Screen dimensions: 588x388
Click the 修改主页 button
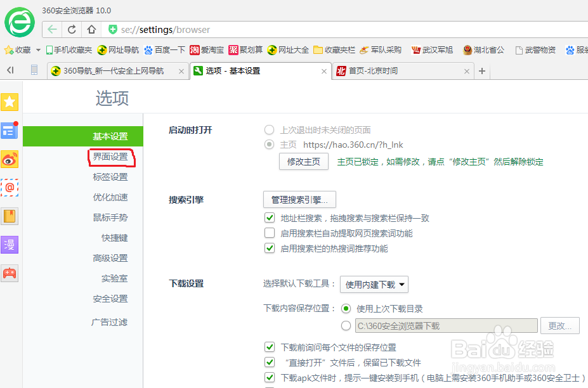tap(303, 161)
